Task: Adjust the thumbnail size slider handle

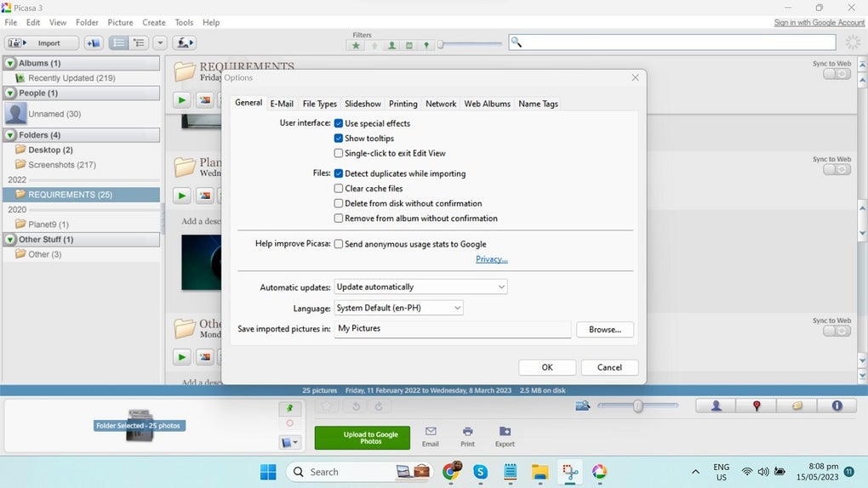Action: [x=637, y=406]
